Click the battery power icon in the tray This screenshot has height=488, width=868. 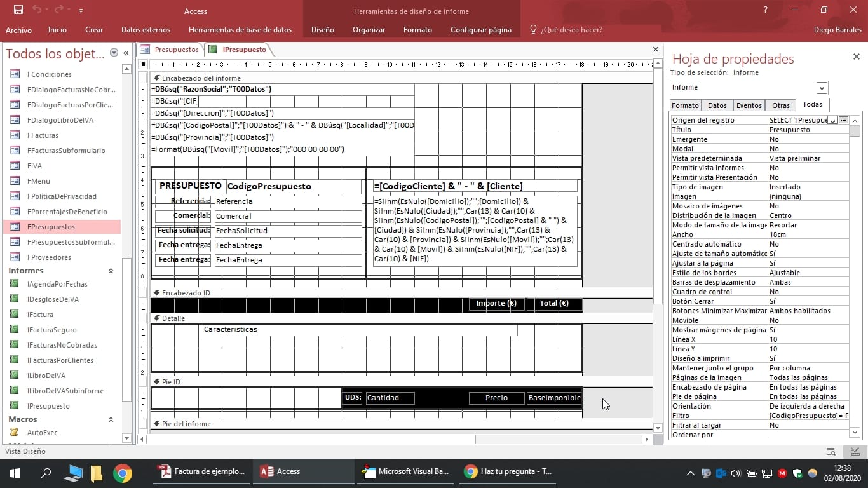(752, 473)
